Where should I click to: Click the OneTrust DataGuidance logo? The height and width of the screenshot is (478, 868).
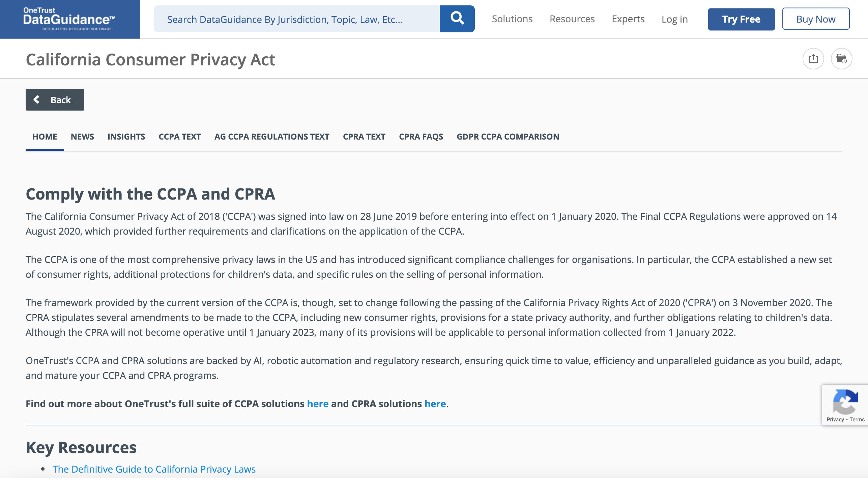pos(69,19)
